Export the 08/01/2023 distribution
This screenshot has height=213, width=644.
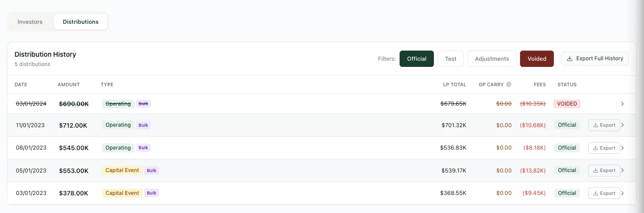(x=604, y=148)
